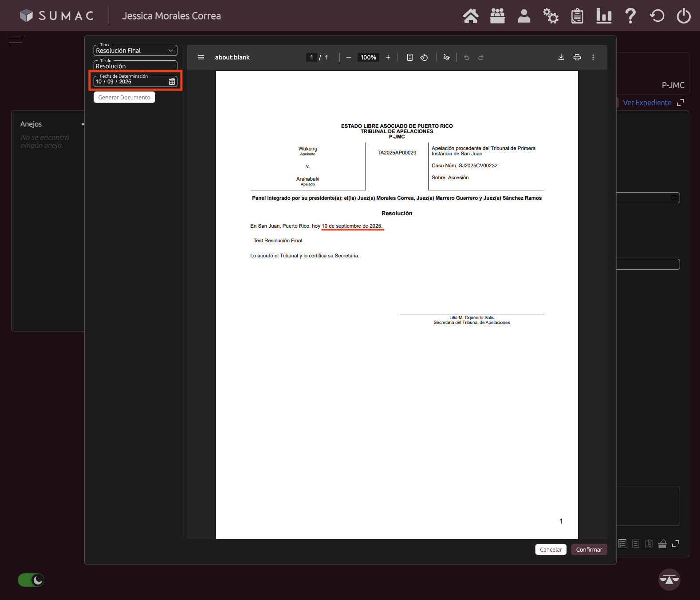
Task: Open the user profile icon
Action: [x=524, y=16]
